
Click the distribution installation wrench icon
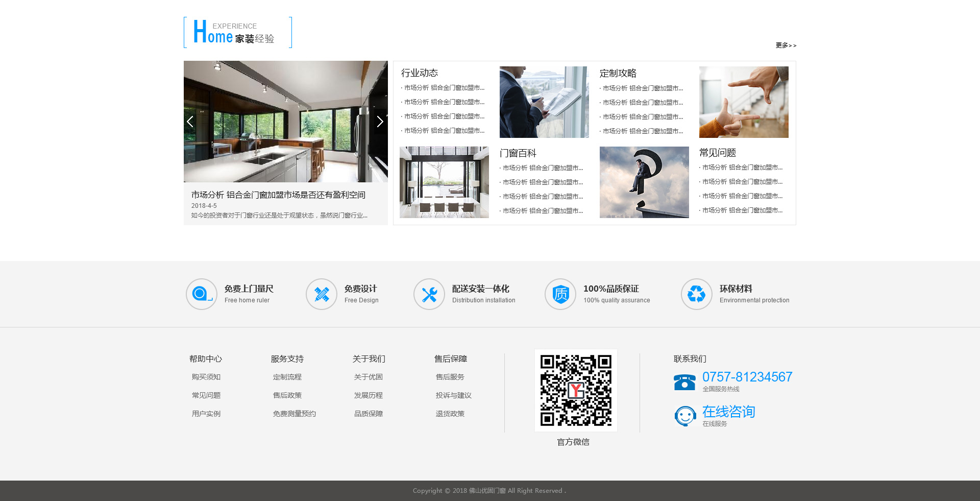tap(429, 294)
